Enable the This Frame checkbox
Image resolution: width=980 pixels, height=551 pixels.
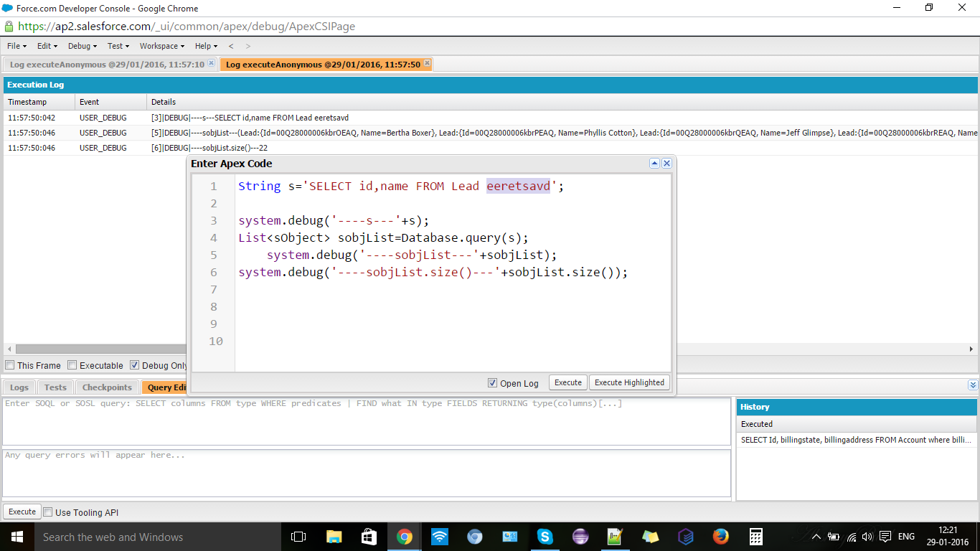10,365
